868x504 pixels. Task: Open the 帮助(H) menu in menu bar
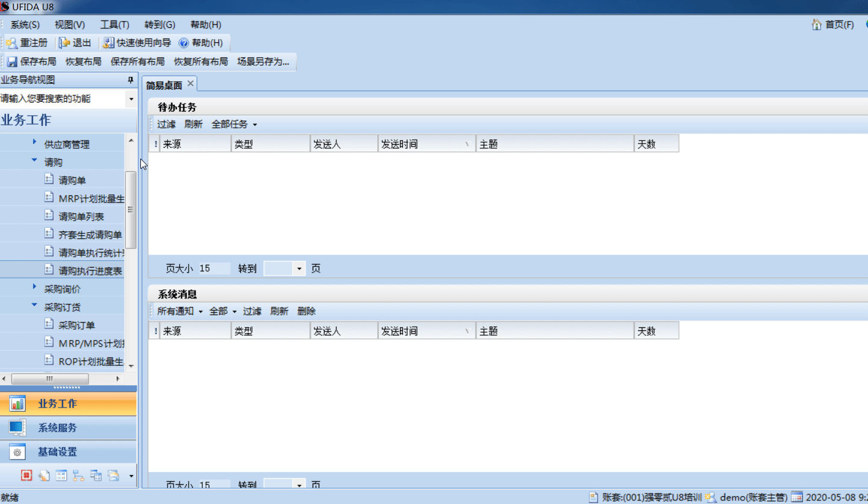pyautogui.click(x=206, y=25)
